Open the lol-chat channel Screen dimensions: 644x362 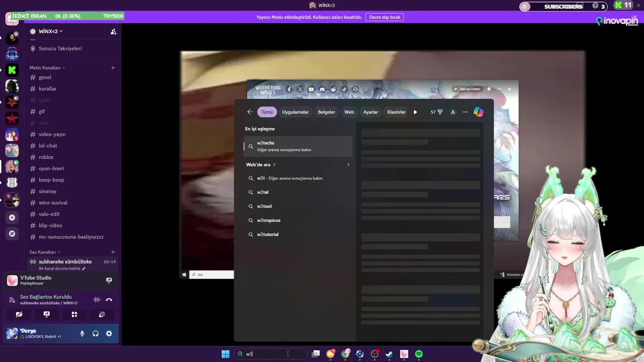pyautogui.click(x=72, y=146)
